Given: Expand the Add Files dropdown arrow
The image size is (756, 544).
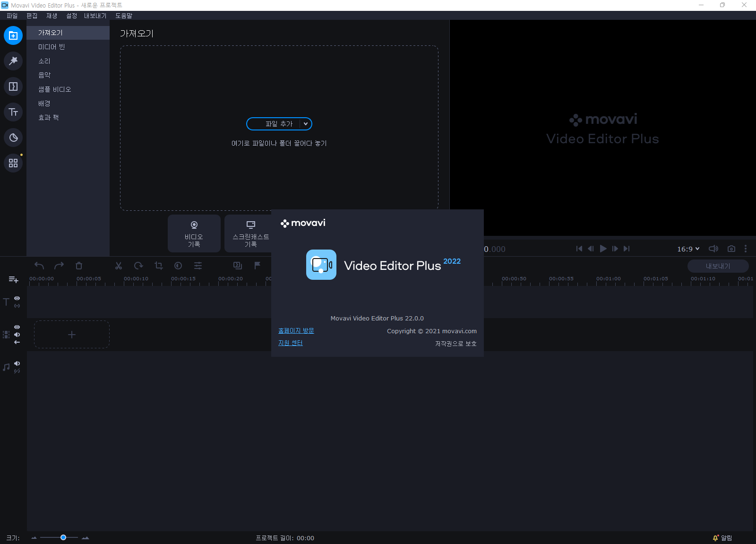Looking at the screenshot, I should pyautogui.click(x=306, y=124).
